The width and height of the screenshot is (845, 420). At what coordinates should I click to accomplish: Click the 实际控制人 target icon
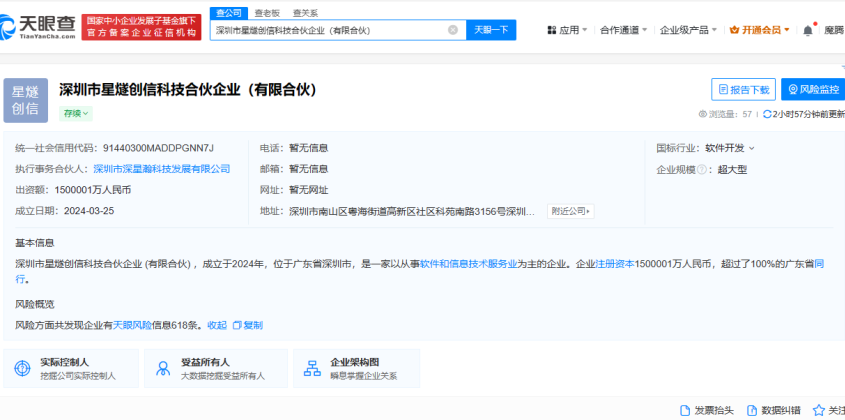22,368
